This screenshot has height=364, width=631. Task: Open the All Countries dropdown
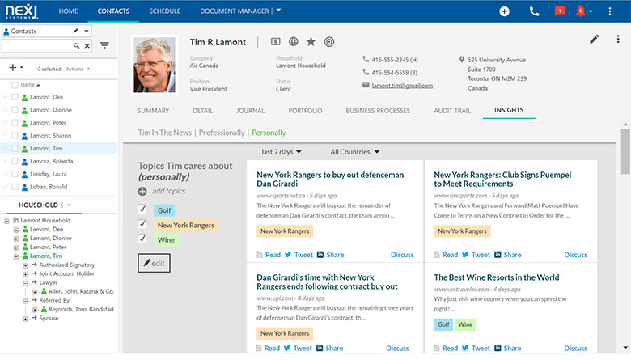click(355, 152)
